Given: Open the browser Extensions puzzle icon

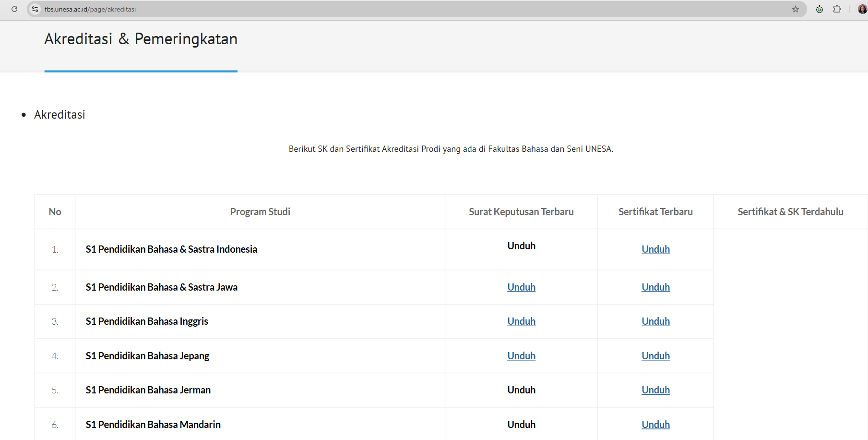Looking at the screenshot, I should [837, 9].
